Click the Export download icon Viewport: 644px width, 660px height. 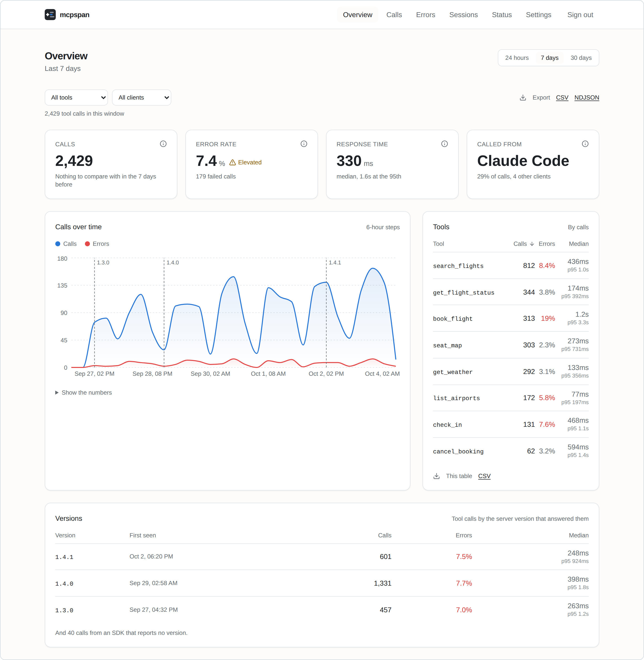coord(523,98)
